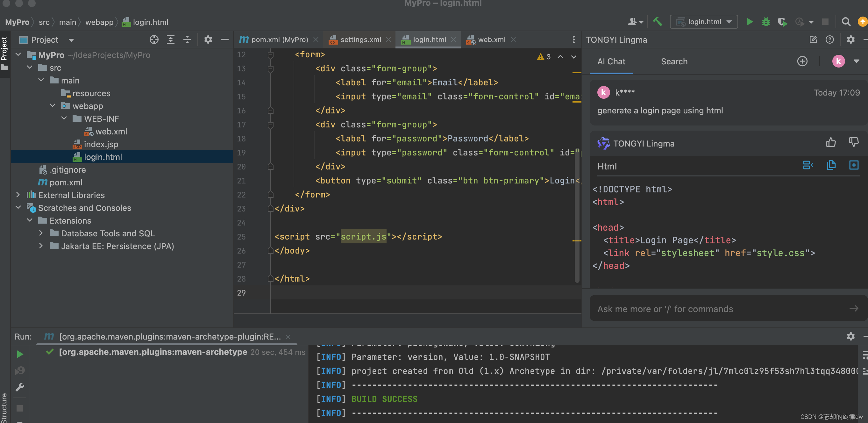868x423 pixels.
Task: Click the orange update arrow icon
Action: [x=862, y=22]
